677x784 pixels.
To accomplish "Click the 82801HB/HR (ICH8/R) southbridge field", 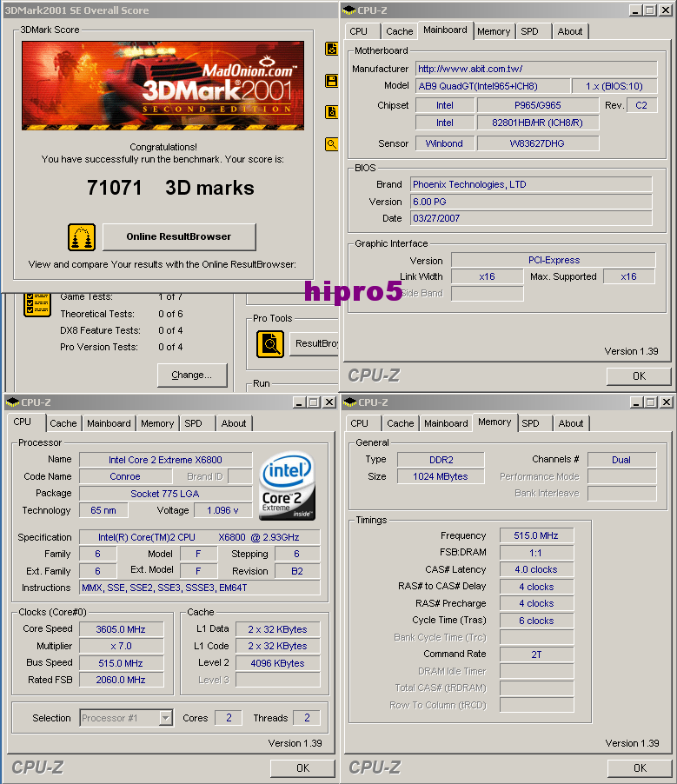I will (x=538, y=123).
